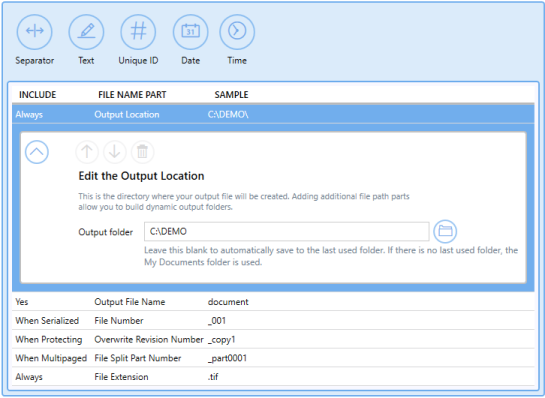
Task: Click the 'document' sample value
Action: pos(228,302)
